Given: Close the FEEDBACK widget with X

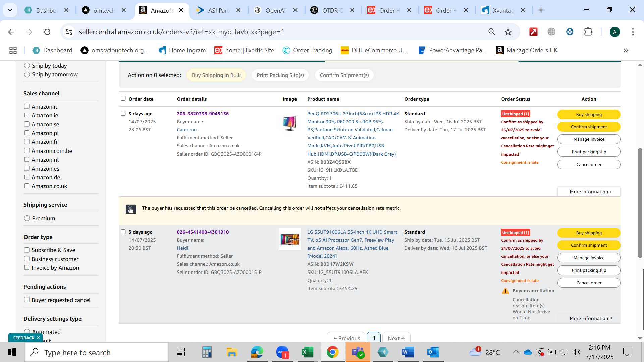Looking at the screenshot, I should [38, 338].
